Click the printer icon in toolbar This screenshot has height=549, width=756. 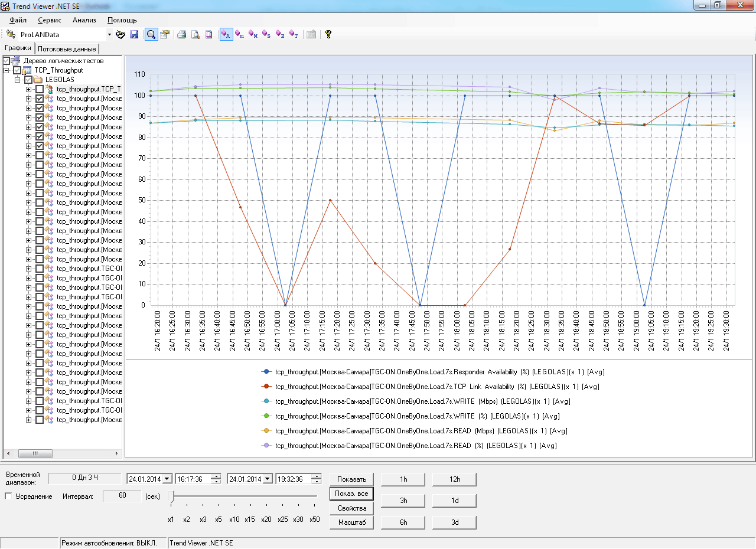[182, 35]
